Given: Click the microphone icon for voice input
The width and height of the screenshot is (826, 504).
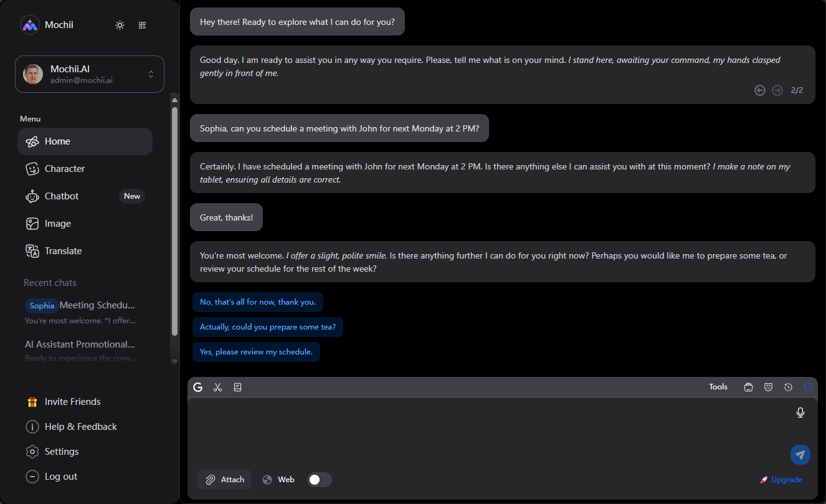Looking at the screenshot, I should (x=800, y=412).
